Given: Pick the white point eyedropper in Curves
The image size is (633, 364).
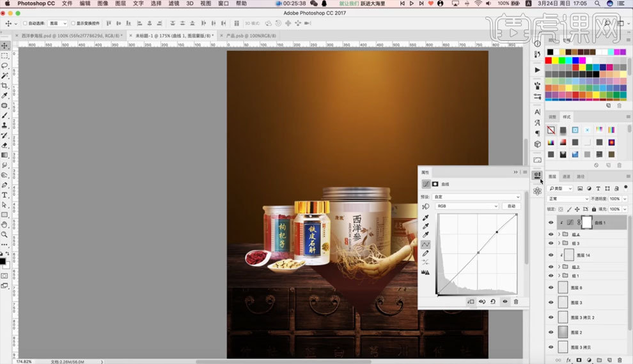Looking at the screenshot, I should pyautogui.click(x=425, y=235).
